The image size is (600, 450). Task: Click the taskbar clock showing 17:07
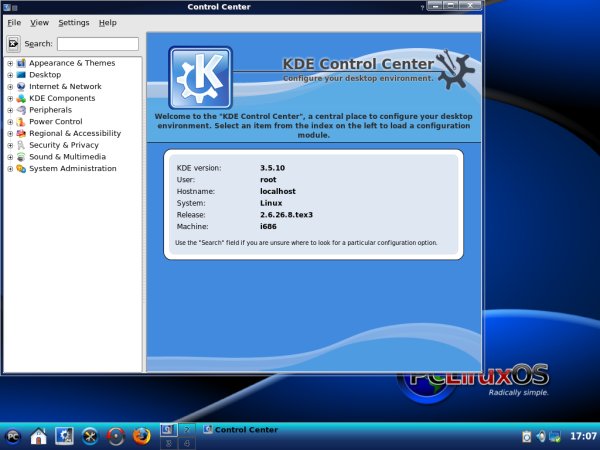[582, 436]
